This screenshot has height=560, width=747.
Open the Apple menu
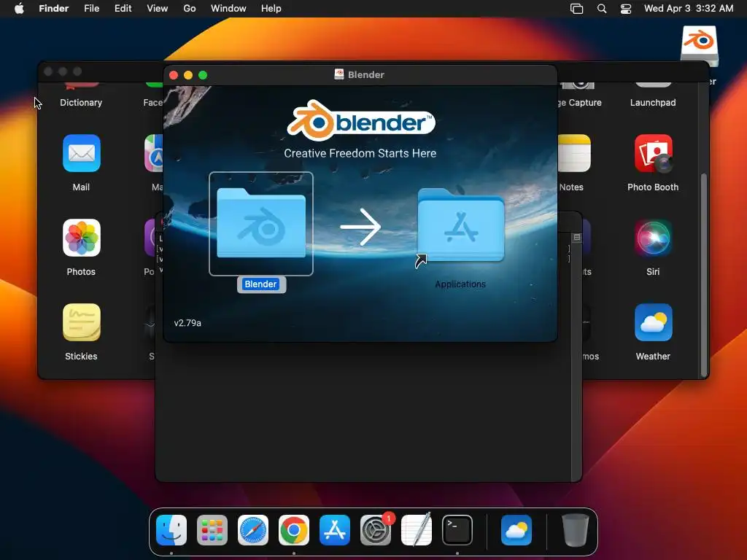click(x=19, y=9)
